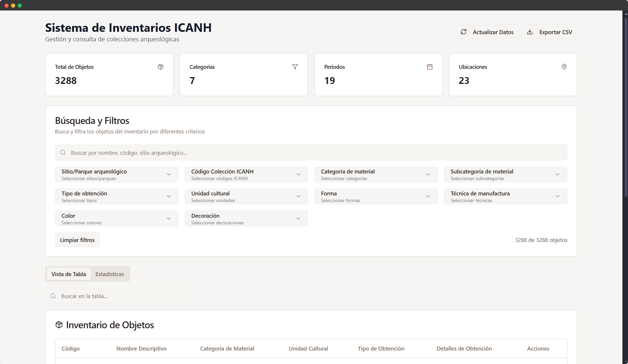Image resolution: width=628 pixels, height=364 pixels.
Task: Click the magnifier icon in the main search bar
Action: [63, 152]
